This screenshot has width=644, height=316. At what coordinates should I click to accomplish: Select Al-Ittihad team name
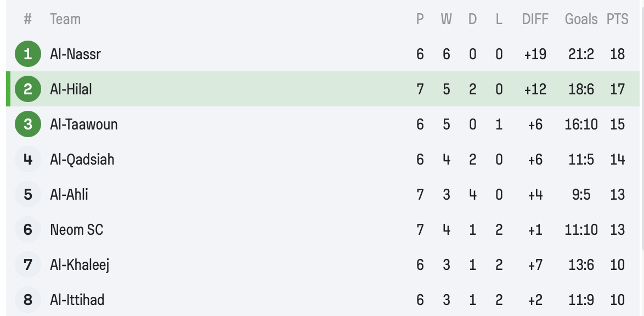click(77, 300)
